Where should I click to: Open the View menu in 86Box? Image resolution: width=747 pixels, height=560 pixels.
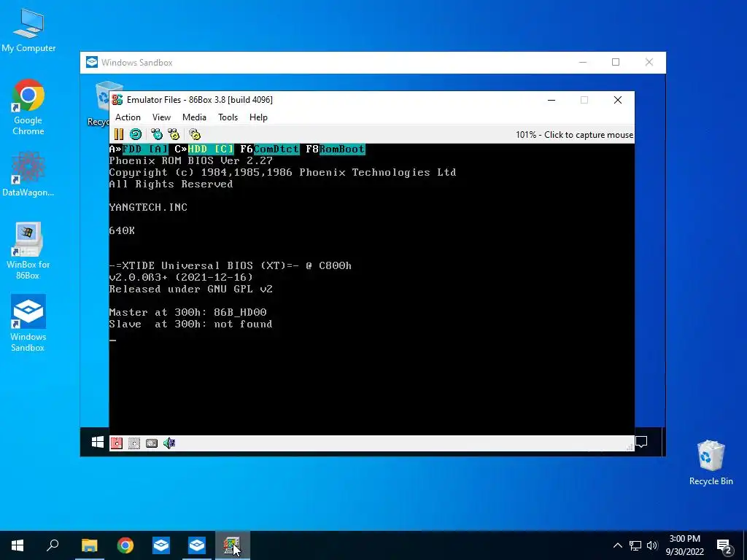161,117
